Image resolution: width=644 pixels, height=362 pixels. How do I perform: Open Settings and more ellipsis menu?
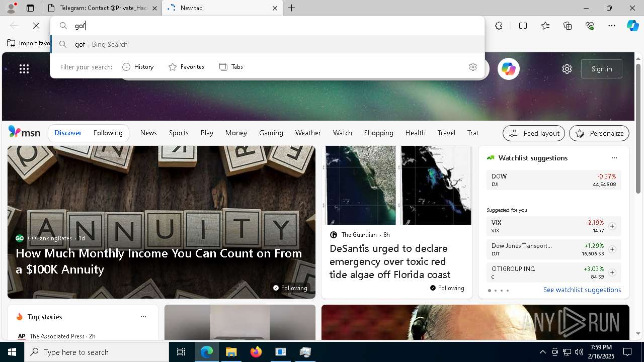pos(612,26)
